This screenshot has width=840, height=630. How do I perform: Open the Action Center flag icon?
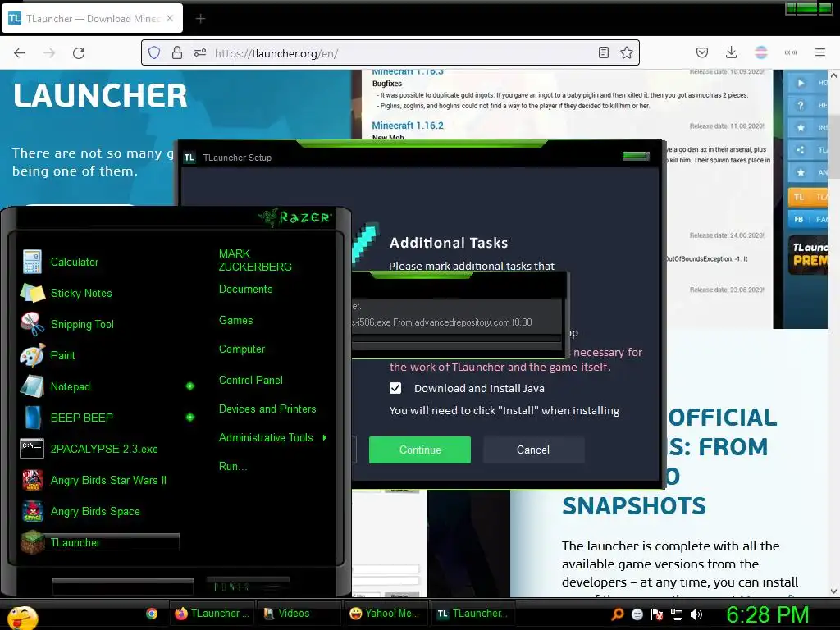pos(657,614)
